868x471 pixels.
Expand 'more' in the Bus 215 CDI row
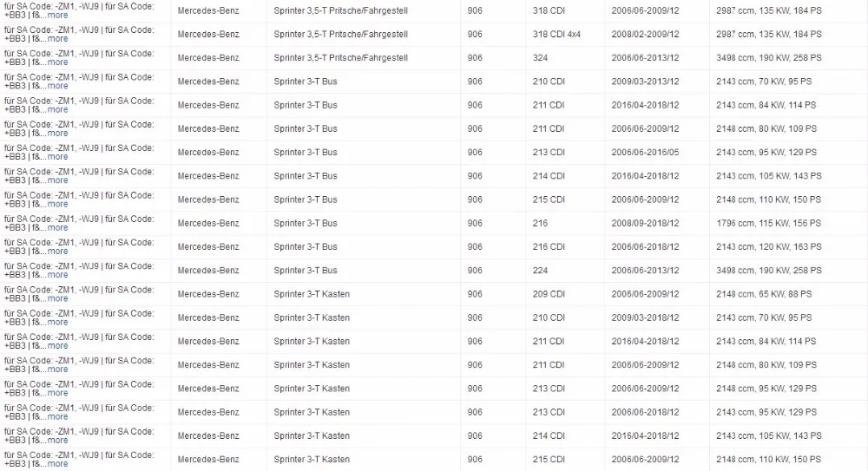pos(57,204)
